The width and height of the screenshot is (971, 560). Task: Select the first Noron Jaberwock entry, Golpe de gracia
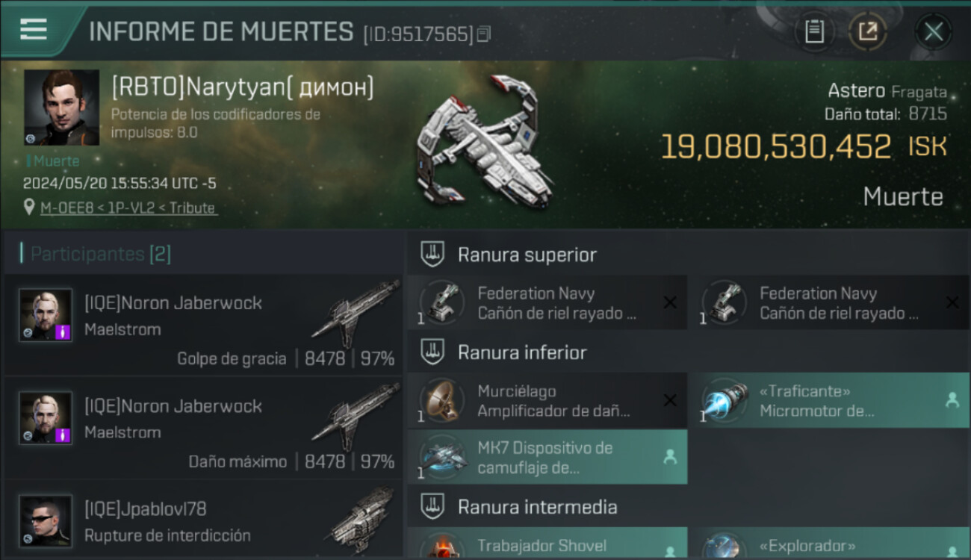pyautogui.click(x=204, y=325)
